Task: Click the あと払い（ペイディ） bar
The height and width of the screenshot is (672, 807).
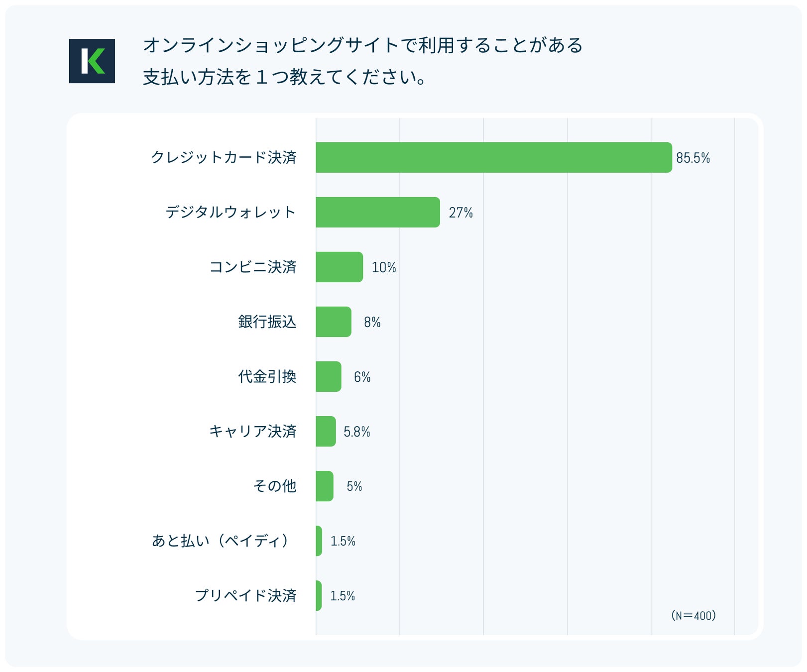Action: tap(319, 541)
